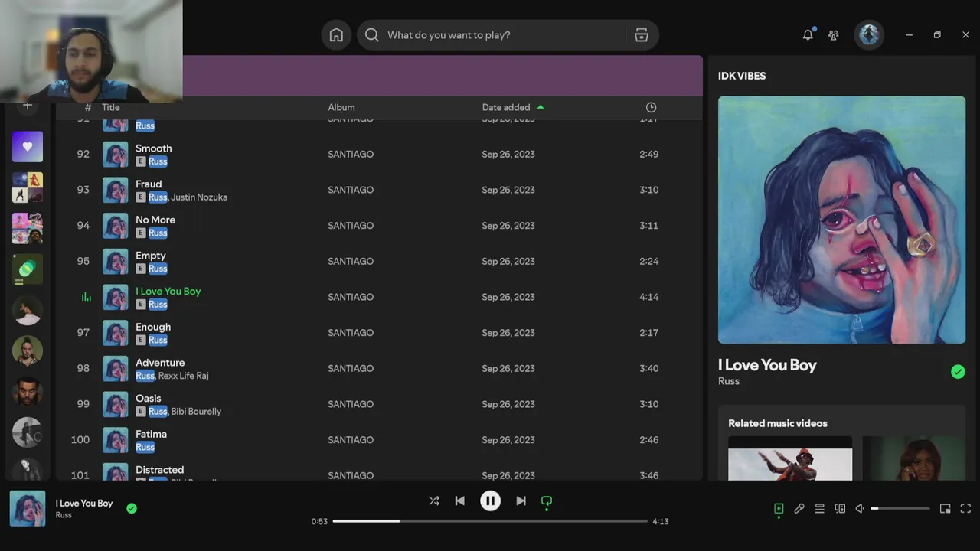Create a playlist with the plus icon
Screen dimensions: 980x551
coord(28,106)
